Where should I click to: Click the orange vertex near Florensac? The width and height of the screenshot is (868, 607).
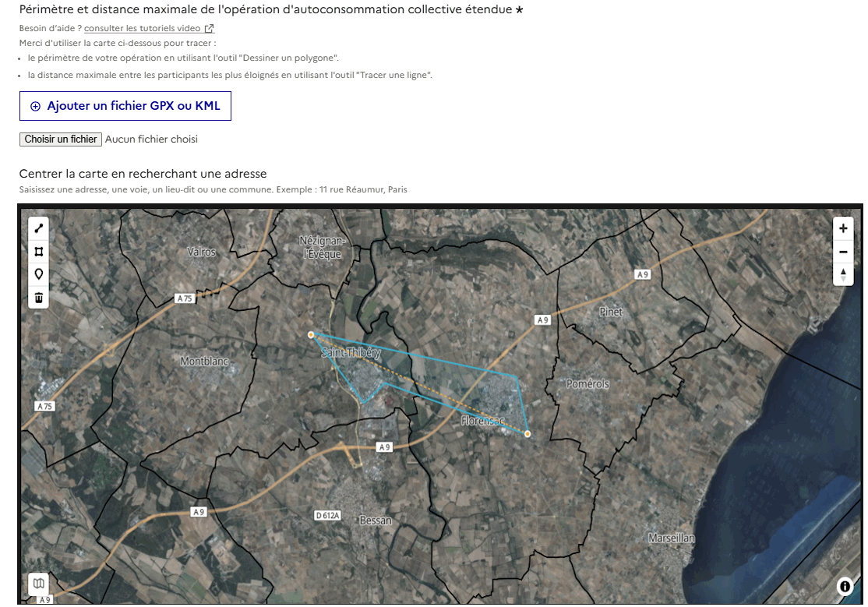pos(527,434)
